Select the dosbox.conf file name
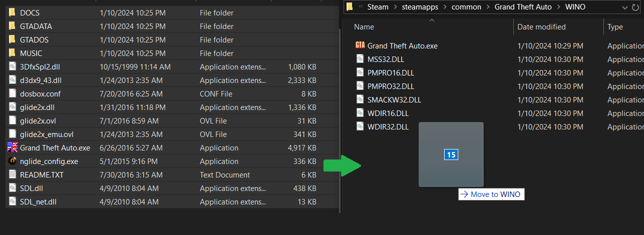 [x=40, y=93]
